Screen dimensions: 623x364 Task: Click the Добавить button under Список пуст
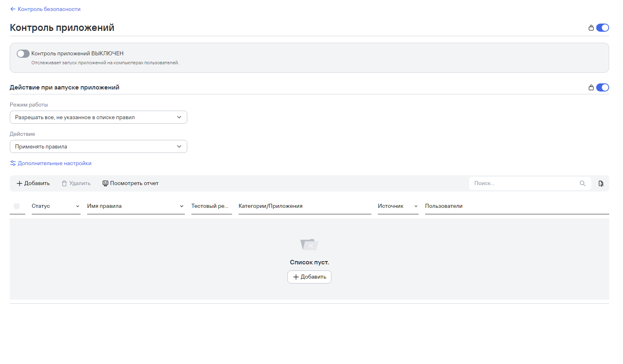309,277
